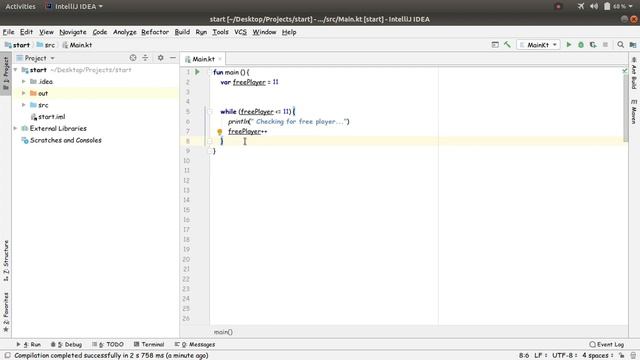Click the airplane mode icon in top bar
This screenshot has width=640, height=360.
(x=580, y=6)
